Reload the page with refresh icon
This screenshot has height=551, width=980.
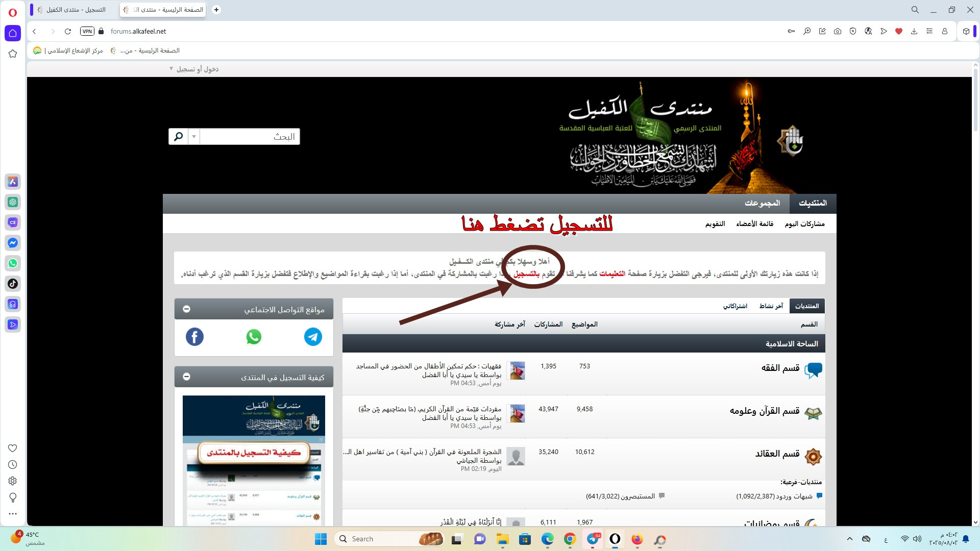(67, 31)
